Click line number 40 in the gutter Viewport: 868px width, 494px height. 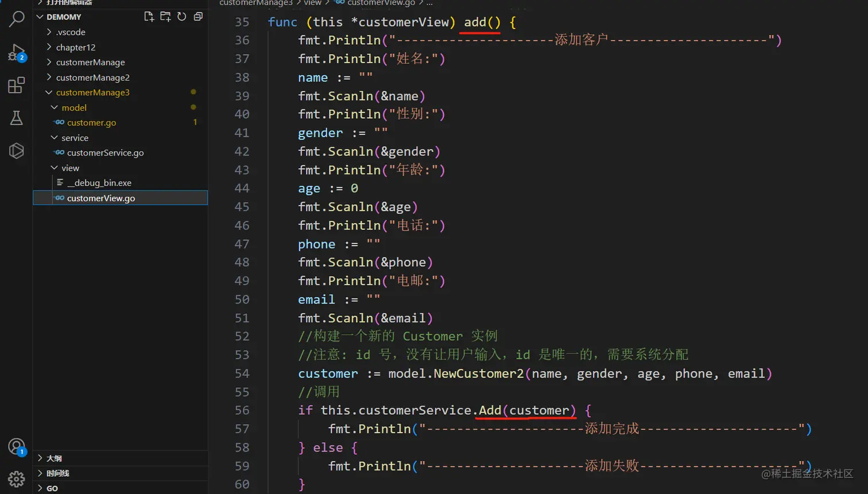click(x=242, y=114)
